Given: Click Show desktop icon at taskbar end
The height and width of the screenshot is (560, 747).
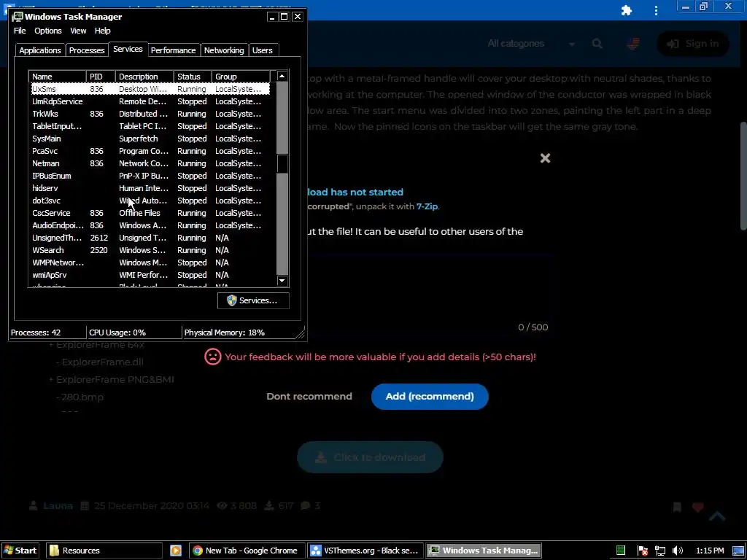Looking at the screenshot, I should (738, 551).
